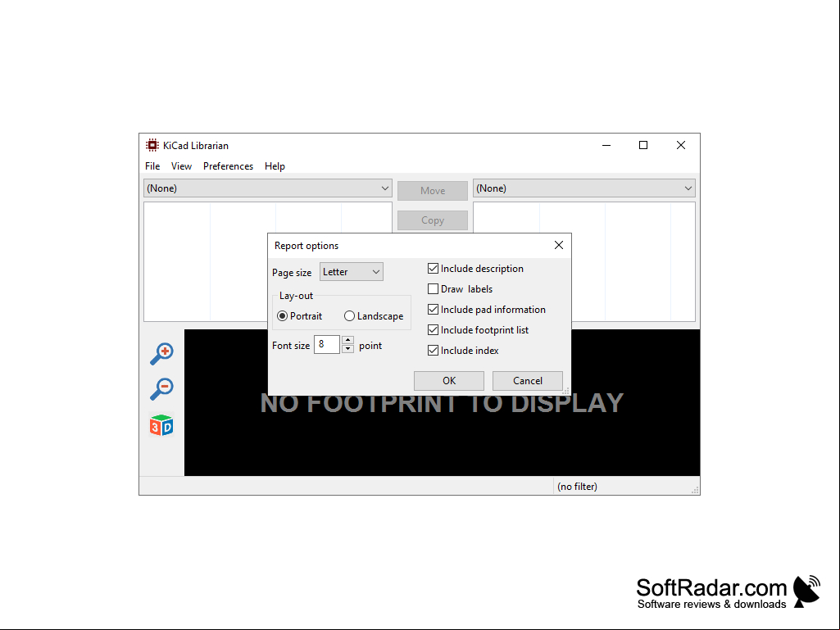Increase font size with up arrow
The image size is (840, 630).
click(347, 340)
